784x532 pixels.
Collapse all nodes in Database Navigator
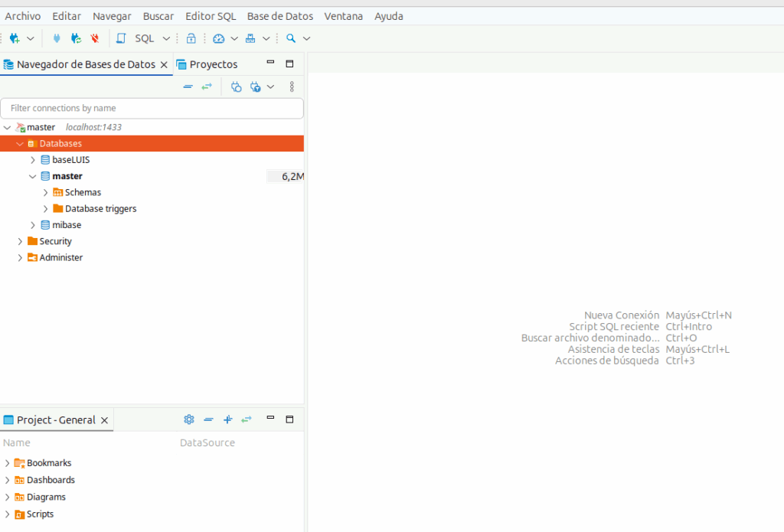pyautogui.click(x=188, y=87)
